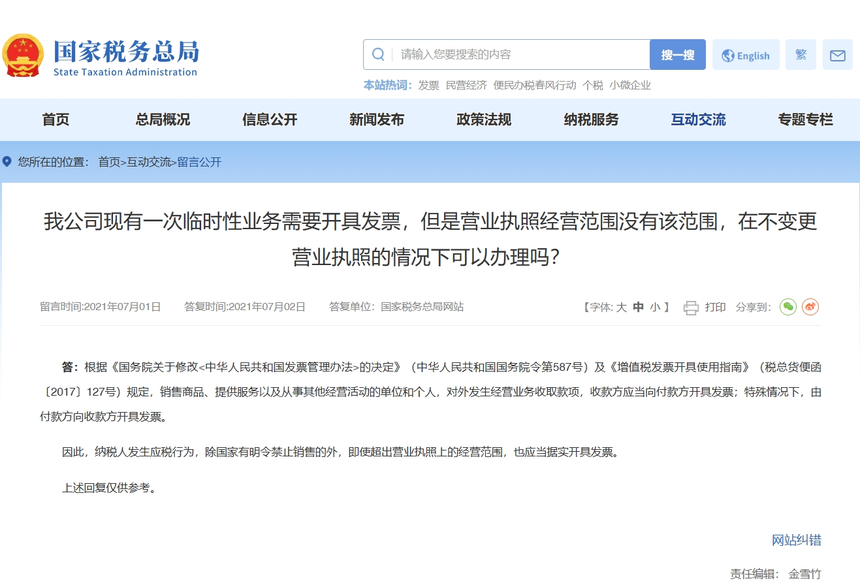Click the 上述回复仅供参考 text
860x585 pixels.
[x=109, y=487]
